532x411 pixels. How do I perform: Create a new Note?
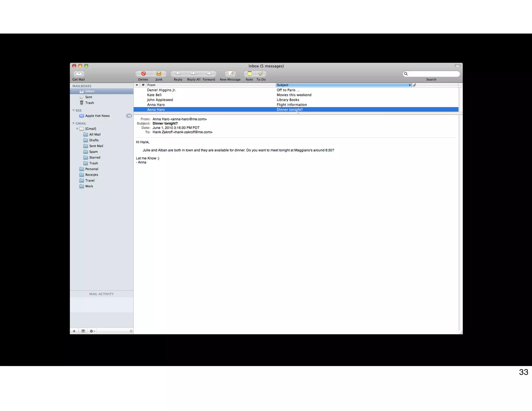(249, 74)
